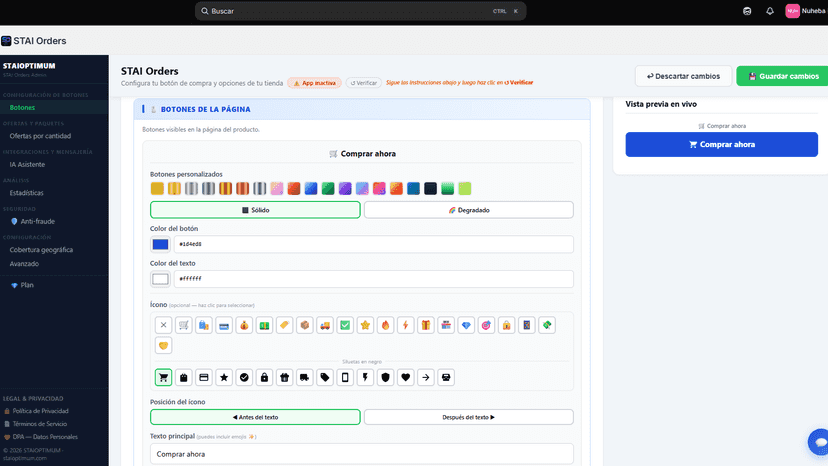The width and height of the screenshot is (828, 466).
Task: Edit Texto principal field Comprar ahora
Action: pyautogui.click(x=362, y=454)
